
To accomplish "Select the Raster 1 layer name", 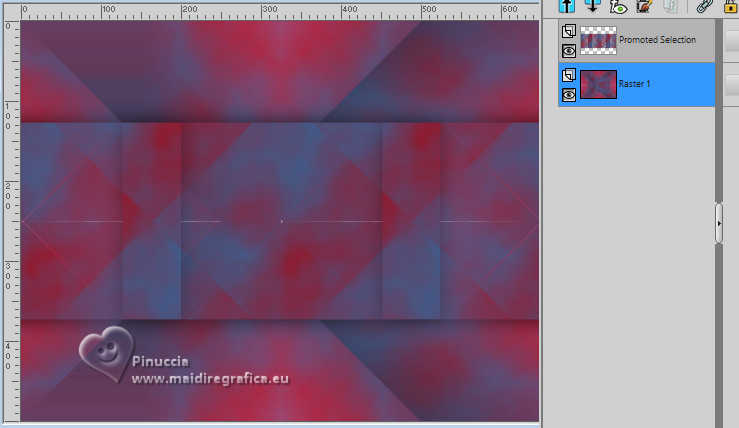I will [x=634, y=84].
